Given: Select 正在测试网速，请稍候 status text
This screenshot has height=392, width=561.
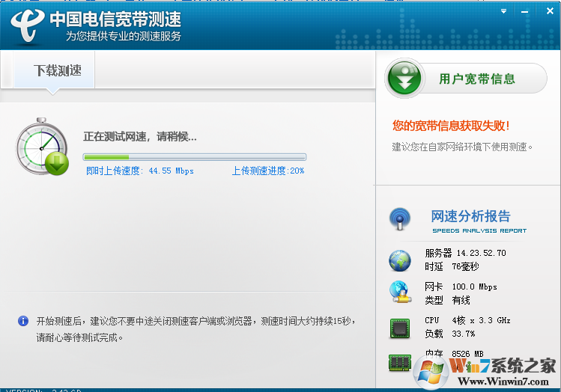Looking at the screenshot, I should (140, 136).
